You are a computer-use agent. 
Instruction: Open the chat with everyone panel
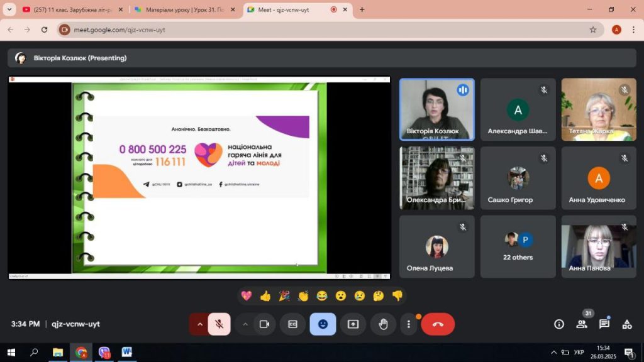click(x=604, y=324)
